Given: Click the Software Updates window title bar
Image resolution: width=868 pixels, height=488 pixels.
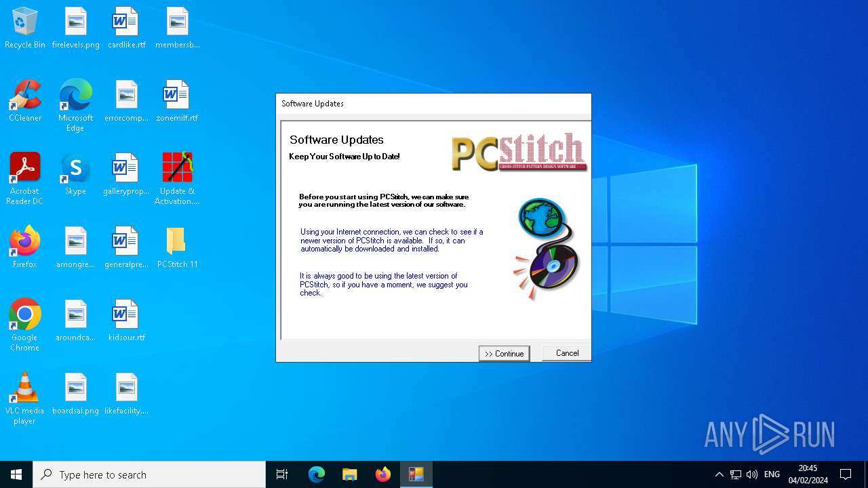Looking at the screenshot, I should 433,104.
